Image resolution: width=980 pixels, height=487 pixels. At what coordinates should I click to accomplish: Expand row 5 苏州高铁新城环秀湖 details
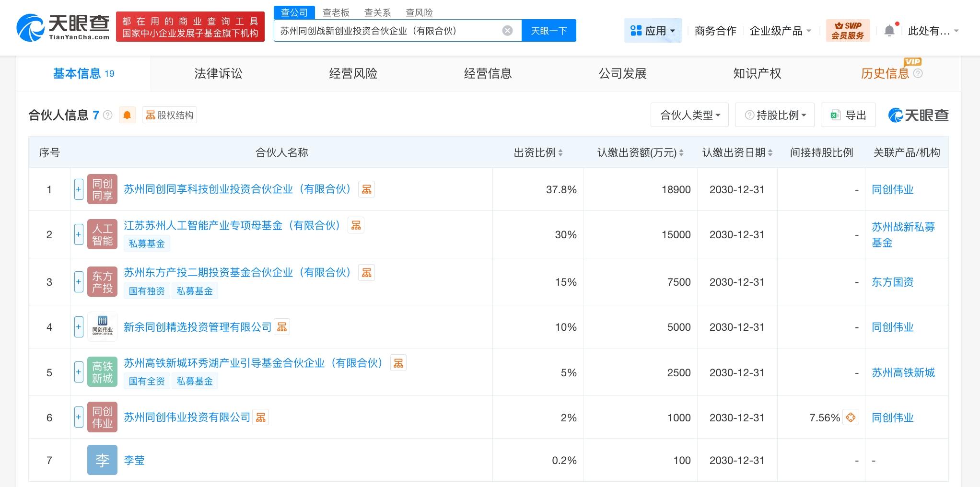(79, 372)
